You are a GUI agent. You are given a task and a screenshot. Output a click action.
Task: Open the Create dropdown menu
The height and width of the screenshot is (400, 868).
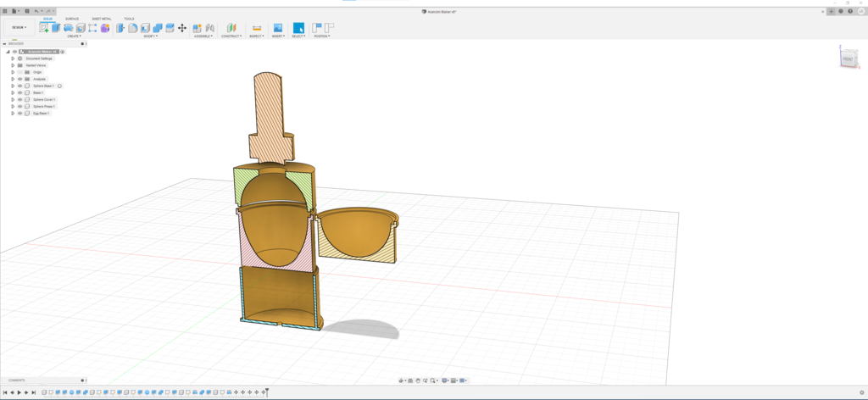pos(74,36)
